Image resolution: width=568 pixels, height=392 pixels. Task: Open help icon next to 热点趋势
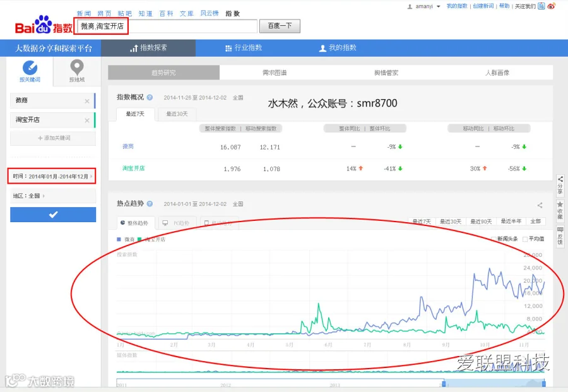[150, 204]
